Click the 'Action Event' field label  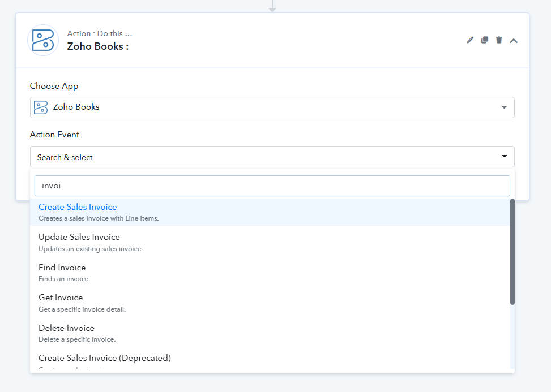tap(54, 135)
